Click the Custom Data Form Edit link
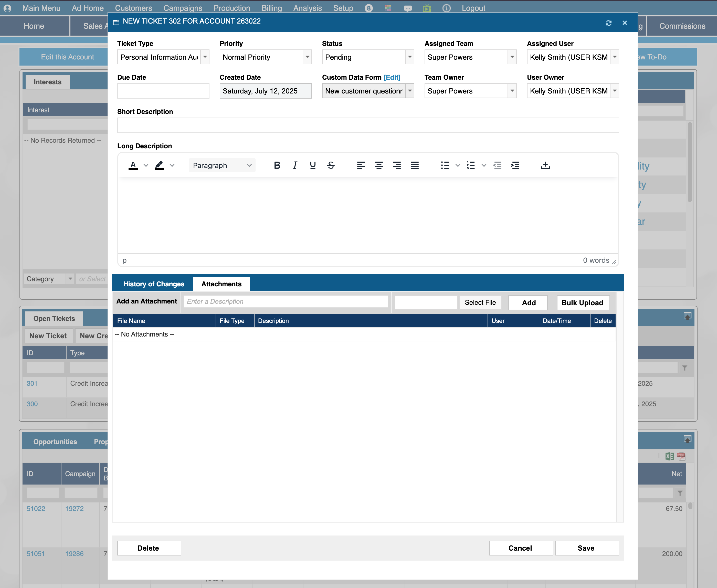 [392, 77]
